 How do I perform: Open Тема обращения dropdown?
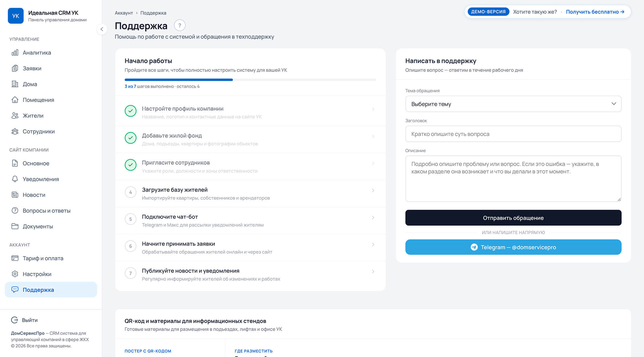[x=513, y=104]
